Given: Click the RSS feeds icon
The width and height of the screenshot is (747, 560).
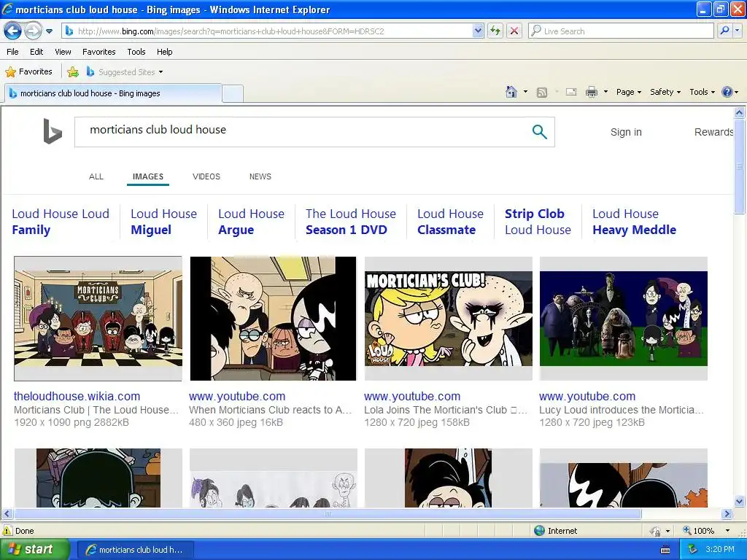Looking at the screenshot, I should point(542,93).
